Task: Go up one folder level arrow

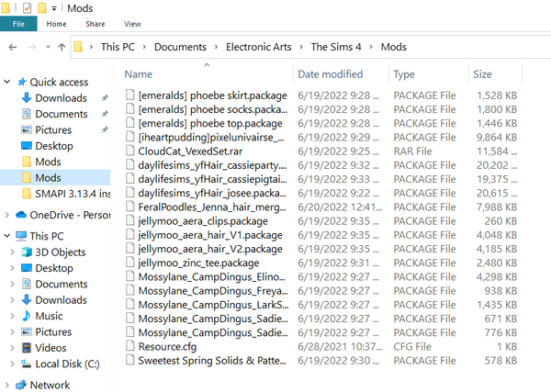Action: pos(62,47)
